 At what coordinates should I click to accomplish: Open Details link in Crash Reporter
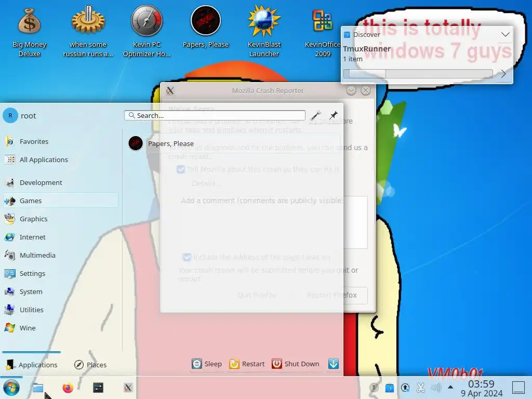(206, 183)
